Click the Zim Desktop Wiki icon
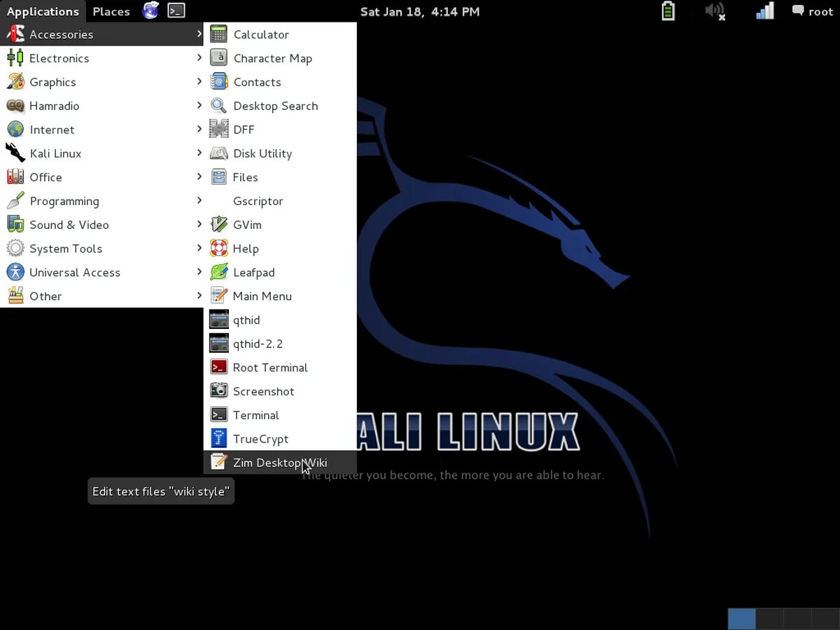 coord(219,463)
